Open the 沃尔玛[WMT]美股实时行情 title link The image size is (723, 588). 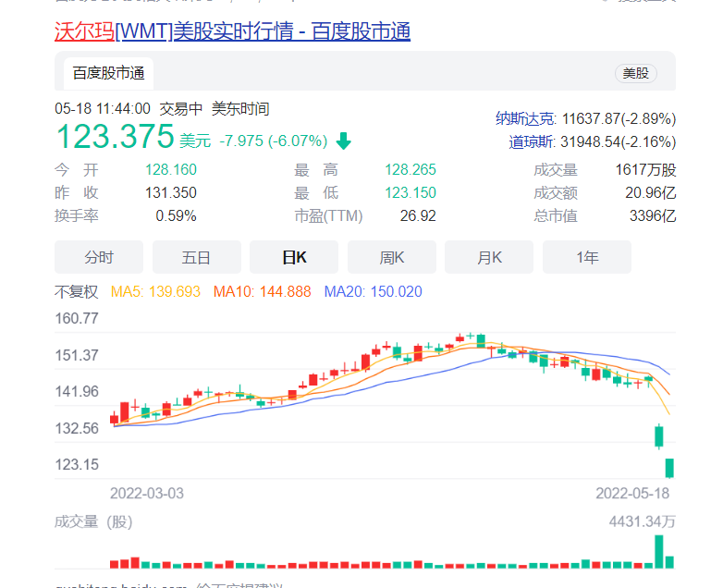click(232, 31)
